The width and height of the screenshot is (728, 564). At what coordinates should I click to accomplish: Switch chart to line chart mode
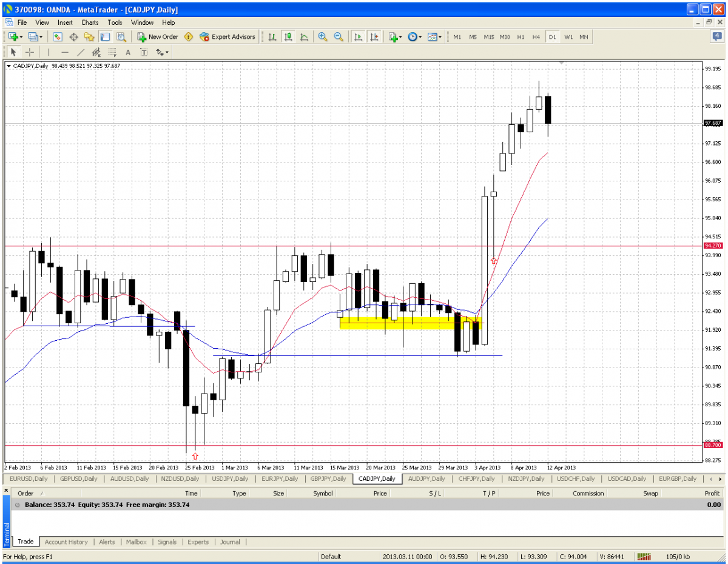coord(303,37)
